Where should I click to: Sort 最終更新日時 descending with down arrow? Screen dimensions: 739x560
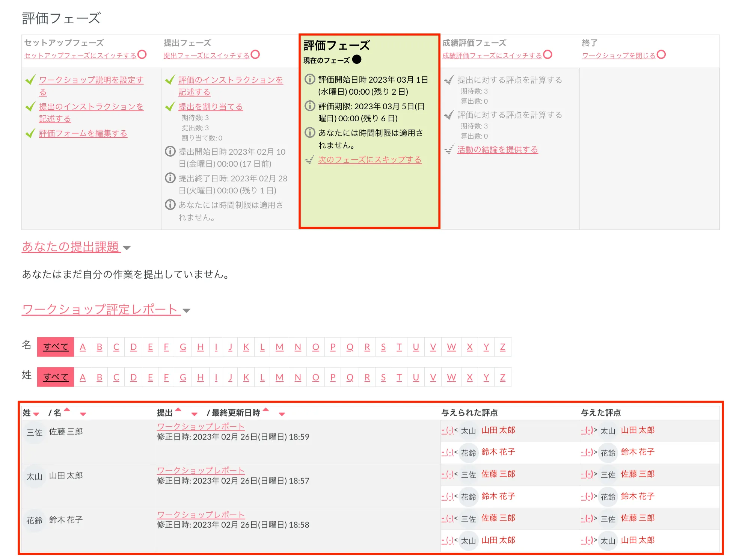click(x=282, y=414)
